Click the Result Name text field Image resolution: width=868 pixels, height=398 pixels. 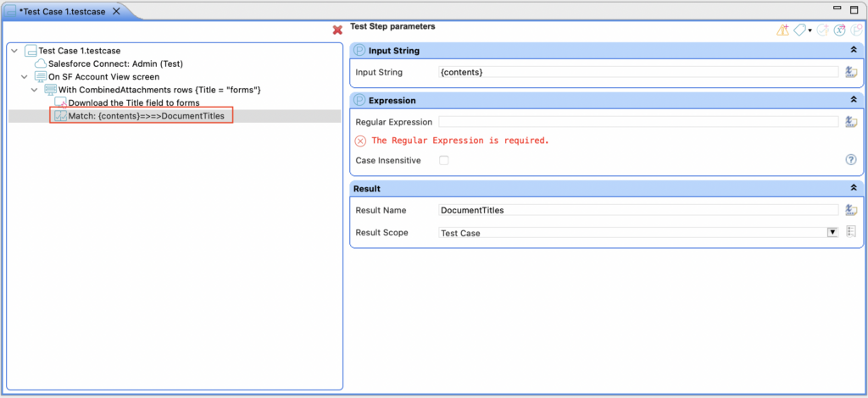pyautogui.click(x=638, y=210)
